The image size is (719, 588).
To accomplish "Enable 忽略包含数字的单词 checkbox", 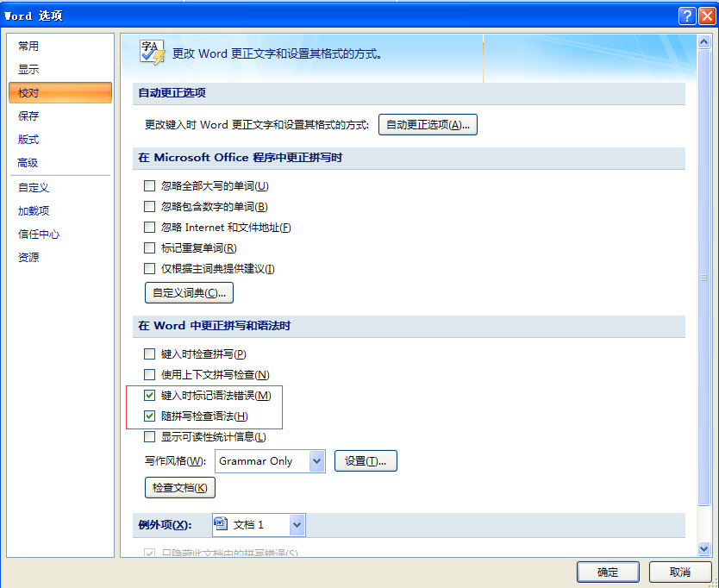I will tap(149, 206).
